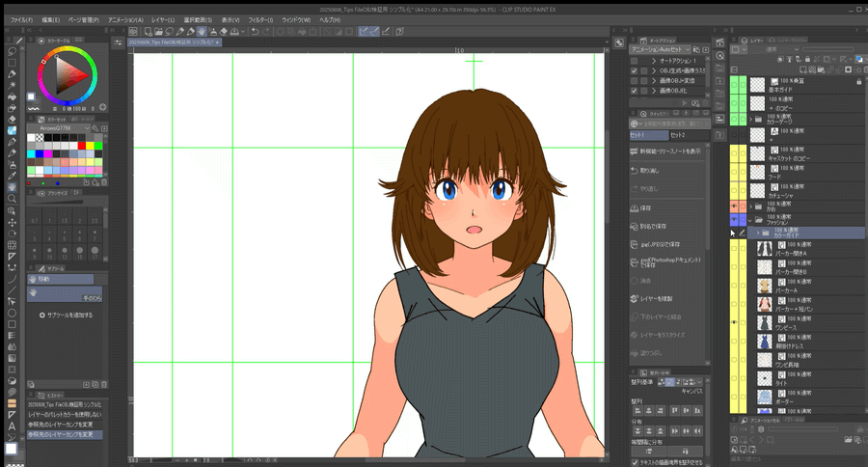Select the Text (A) tool

click(x=13, y=426)
